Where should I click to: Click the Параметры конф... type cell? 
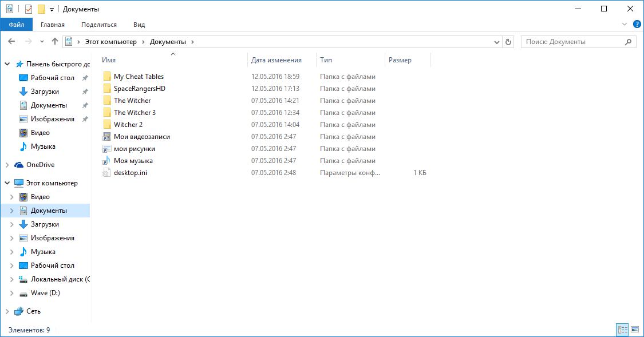click(x=350, y=173)
